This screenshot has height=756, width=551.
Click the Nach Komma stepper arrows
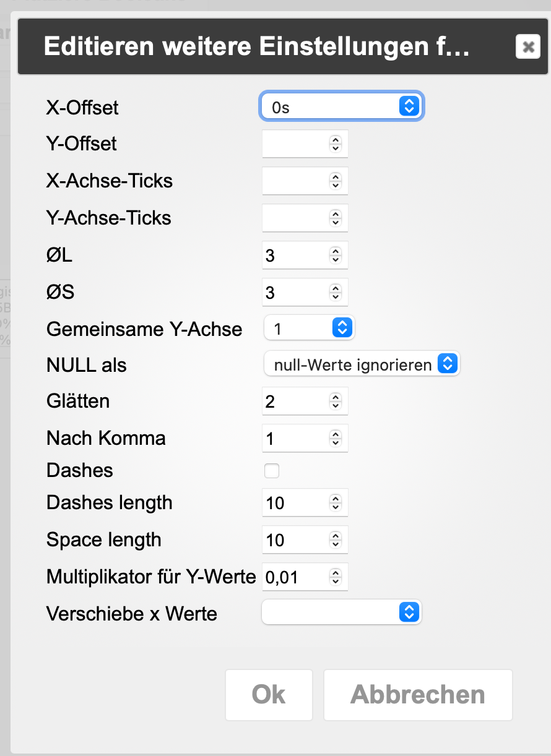[x=336, y=439]
